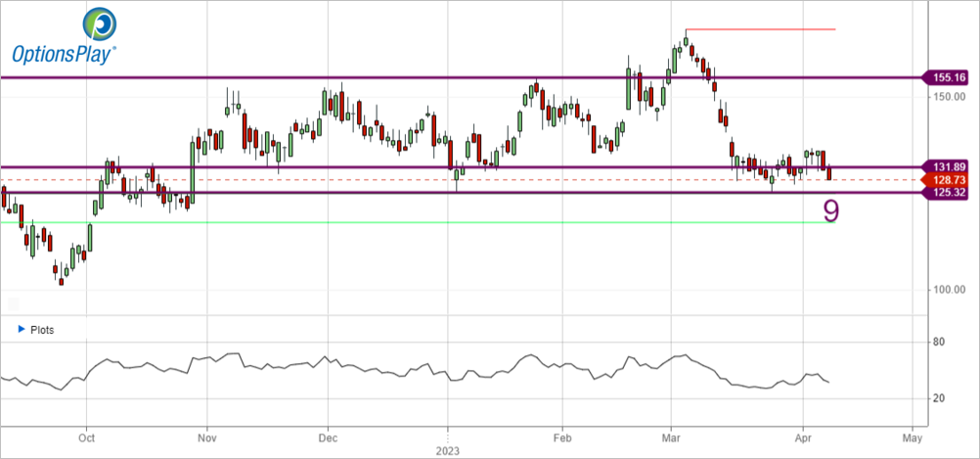980x459 pixels.
Task: Click the Mar label on time axis
Action: [x=671, y=438]
